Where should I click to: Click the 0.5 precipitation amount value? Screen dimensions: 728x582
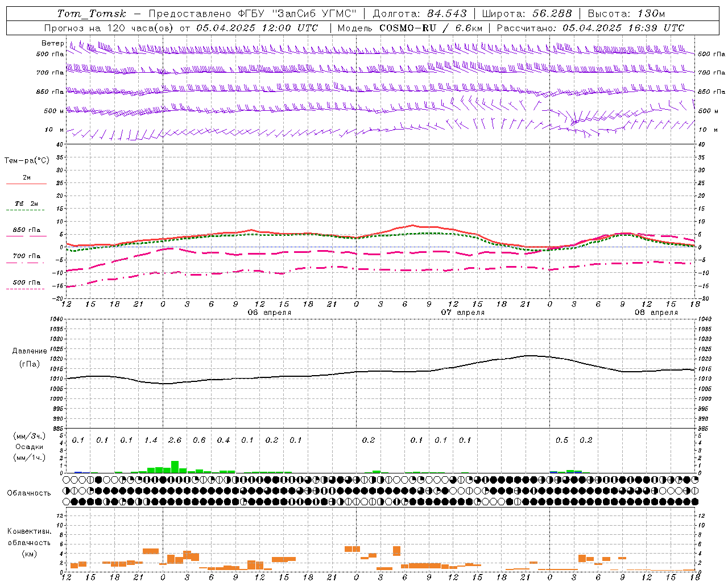[562, 440]
